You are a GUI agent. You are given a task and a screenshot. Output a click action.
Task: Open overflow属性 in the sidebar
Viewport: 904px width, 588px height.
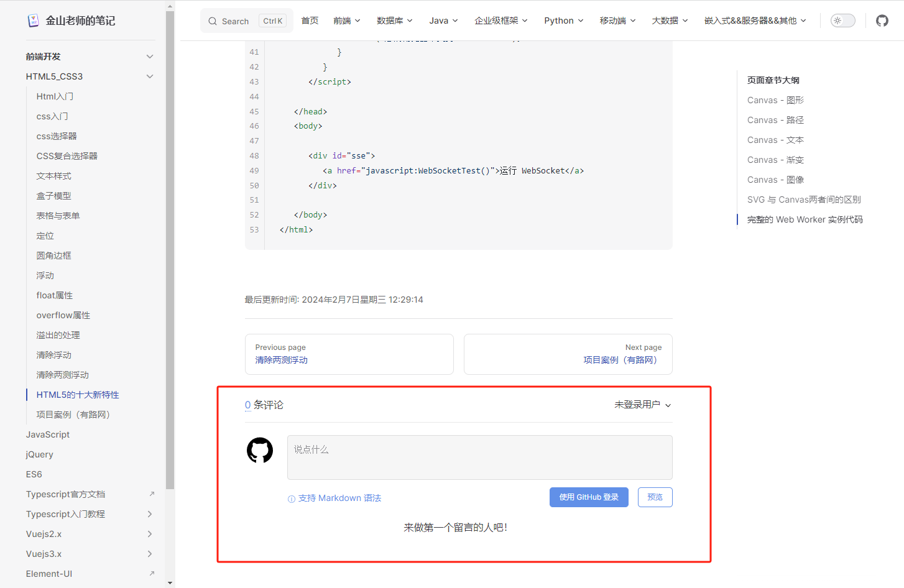[63, 315]
